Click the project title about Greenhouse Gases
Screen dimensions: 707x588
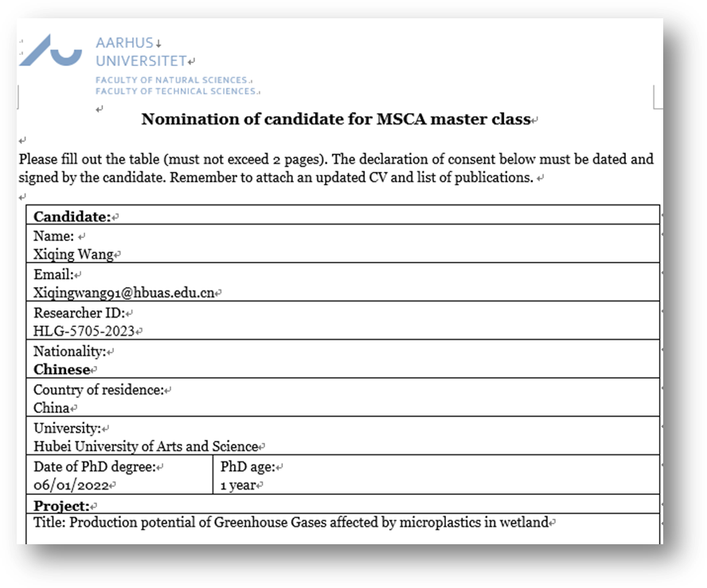[291, 523]
